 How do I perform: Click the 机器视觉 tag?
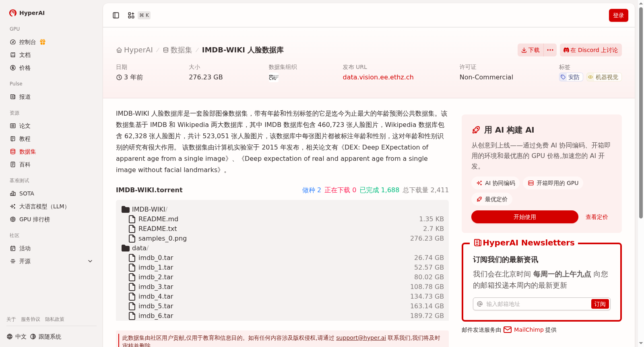(604, 77)
